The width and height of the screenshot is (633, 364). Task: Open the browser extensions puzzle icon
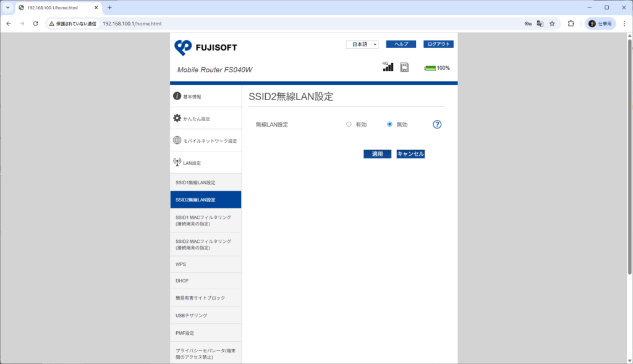tap(571, 23)
